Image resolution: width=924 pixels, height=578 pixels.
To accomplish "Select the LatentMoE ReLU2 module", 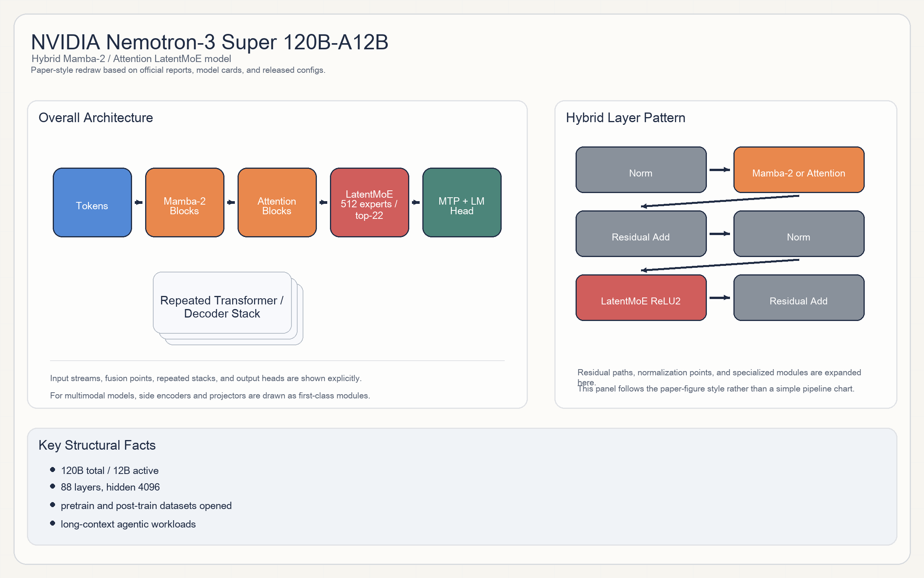I will pos(641,297).
